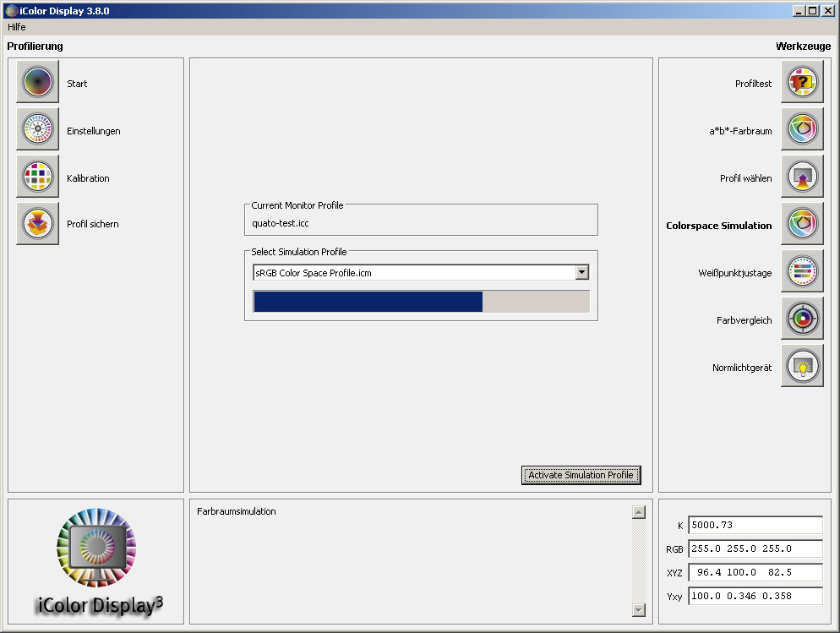840x633 pixels.
Task: Click the Start profiling icon
Action: click(37, 82)
